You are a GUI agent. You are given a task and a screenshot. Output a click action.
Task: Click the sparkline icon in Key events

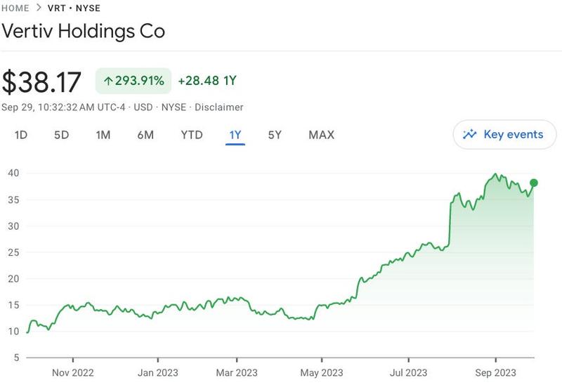[469, 134]
